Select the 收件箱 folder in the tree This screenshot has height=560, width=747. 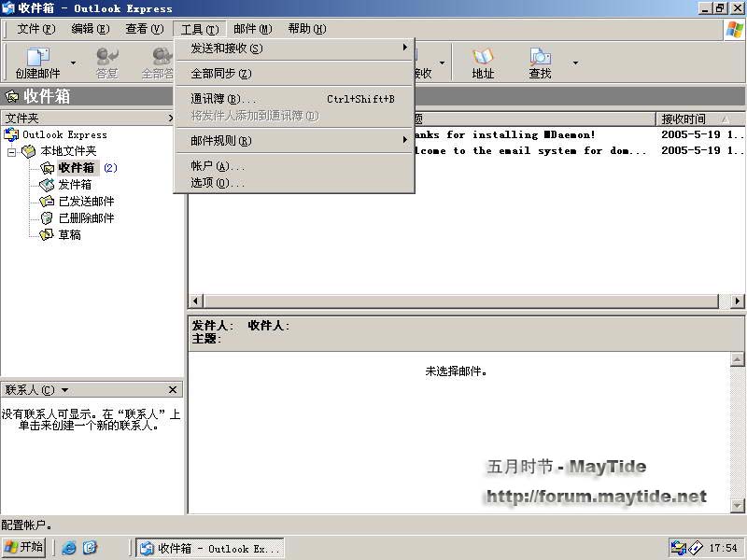coord(76,168)
